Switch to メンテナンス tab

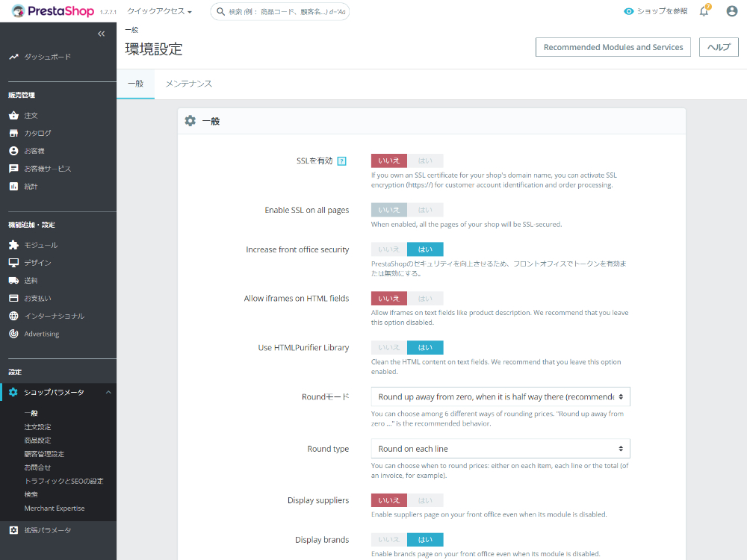click(x=189, y=84)
